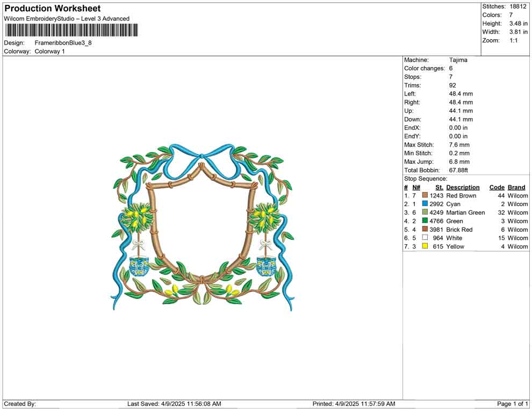The image size is (532, 409).
Task: Click the Description column header
Action: point(463,187)
